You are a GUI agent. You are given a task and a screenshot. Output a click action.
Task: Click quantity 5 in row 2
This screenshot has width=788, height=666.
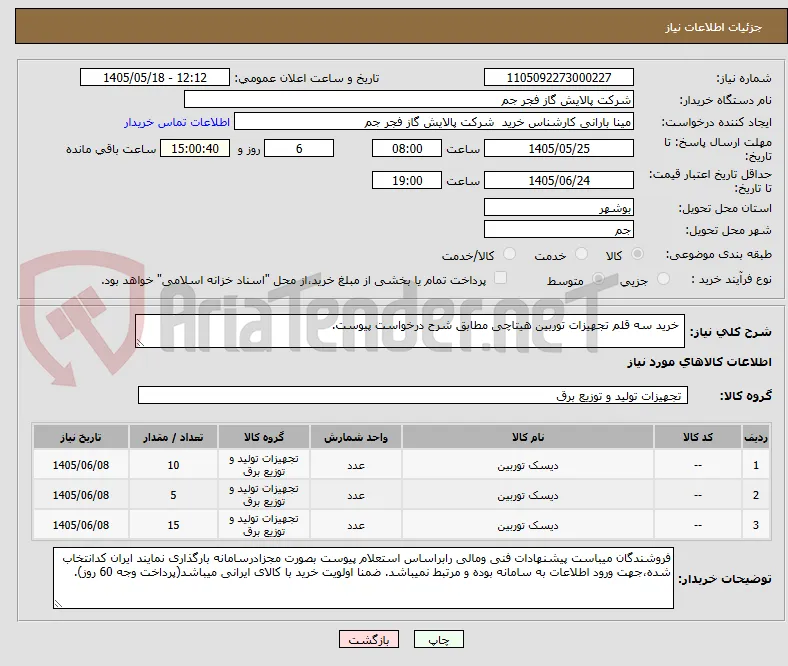point(173,496)
